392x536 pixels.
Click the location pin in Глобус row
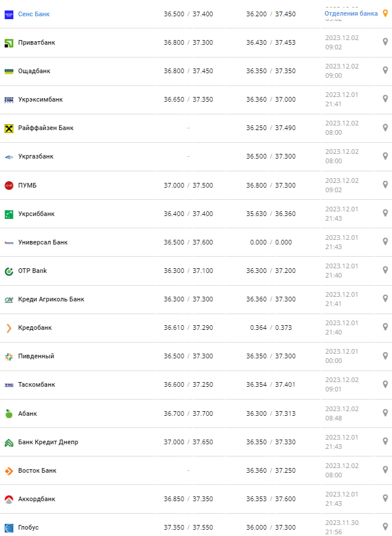tap(384, 527)
